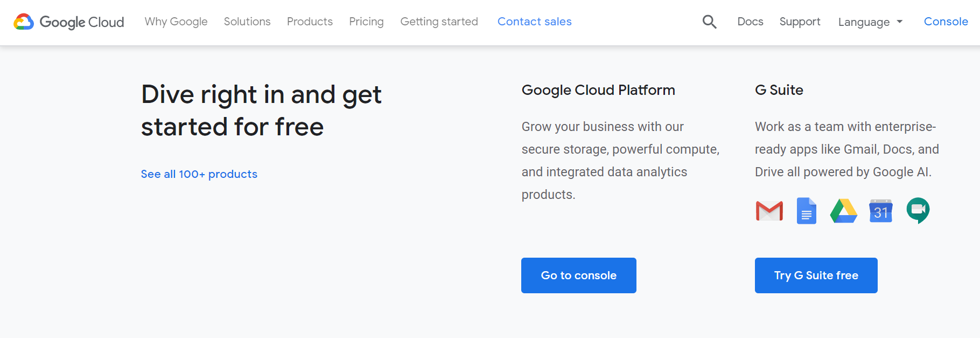The height and width of the screenshot is (338, 980).
Task: Follow See all 100+ products link
Action: click(199, 174)
